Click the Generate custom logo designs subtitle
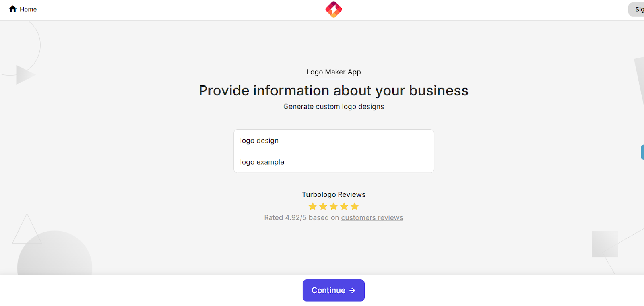This screenshot has height=306, width=644. click(x=333, y=106)
